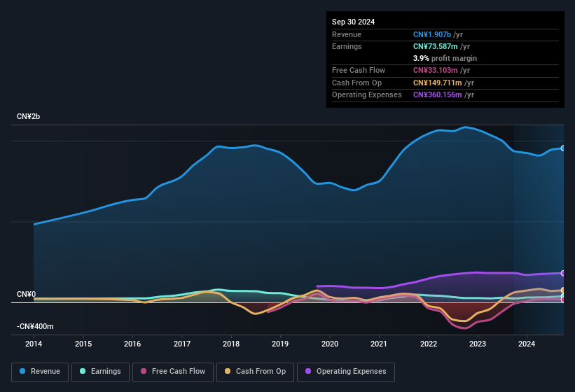
Task: Click the 2023 x-axis label
Action: 478,344
